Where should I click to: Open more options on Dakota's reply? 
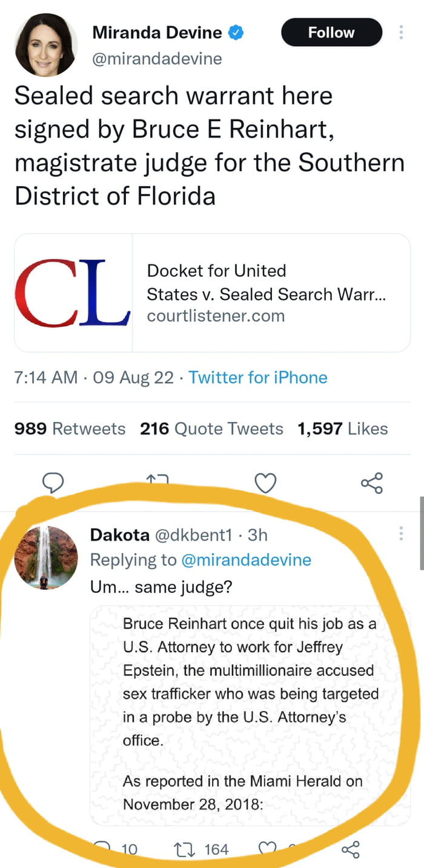pyautogui.click(x=400, y=534)
